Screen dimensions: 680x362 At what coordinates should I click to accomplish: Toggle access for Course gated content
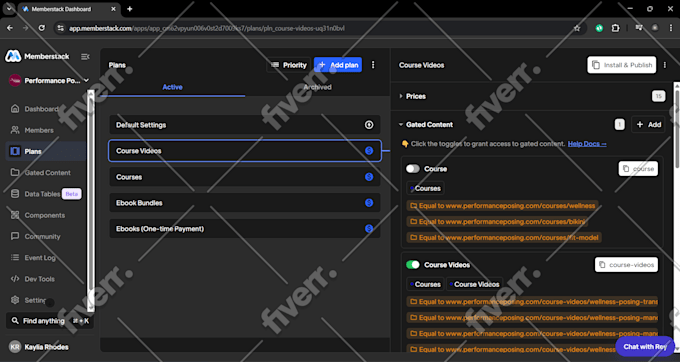point(413,169)
